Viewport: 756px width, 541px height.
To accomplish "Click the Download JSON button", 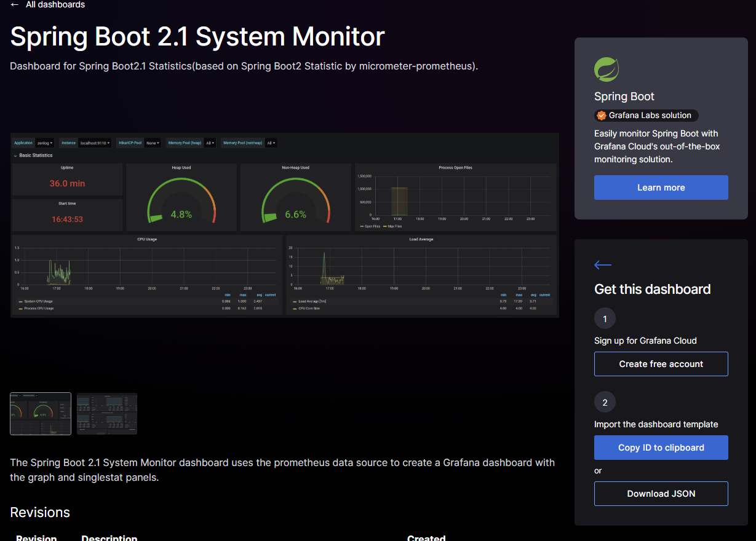I will (661, 494).
